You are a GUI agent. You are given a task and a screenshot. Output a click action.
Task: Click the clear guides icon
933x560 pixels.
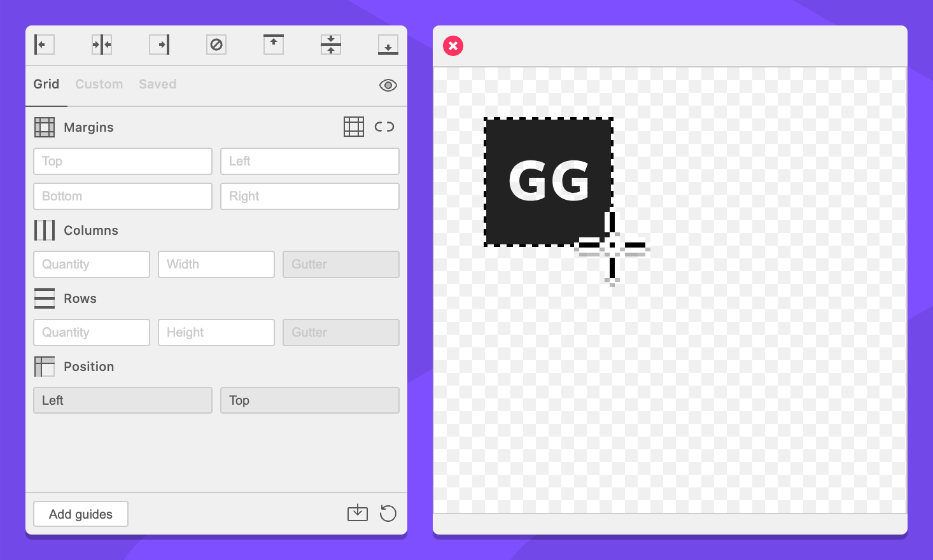click(216, 45)
